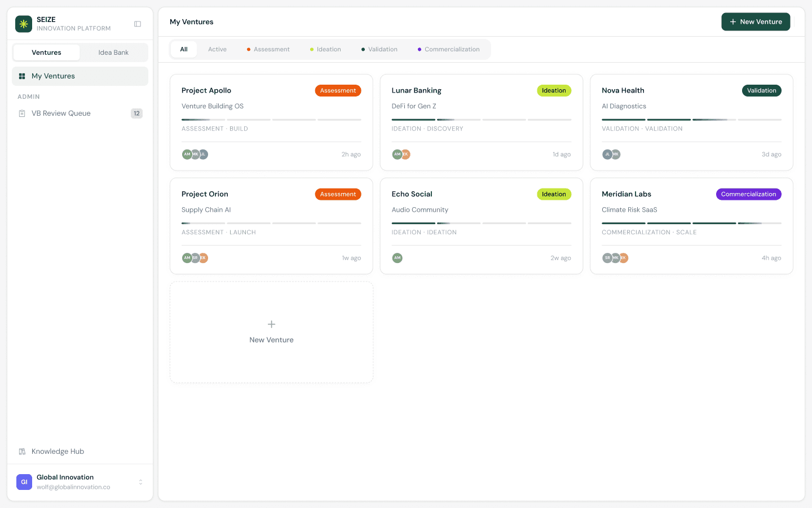Open the Echo Social venture title
812x508 pixels.
[x=412, y=194]
